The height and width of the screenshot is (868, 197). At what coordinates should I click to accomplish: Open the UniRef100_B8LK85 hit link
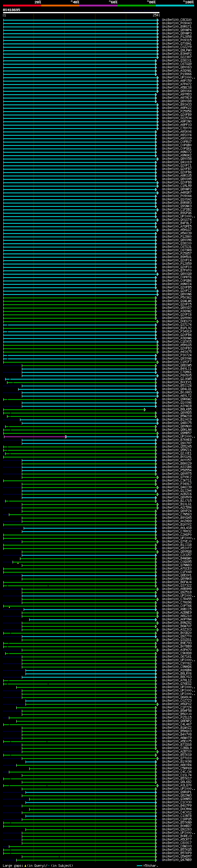176,410
